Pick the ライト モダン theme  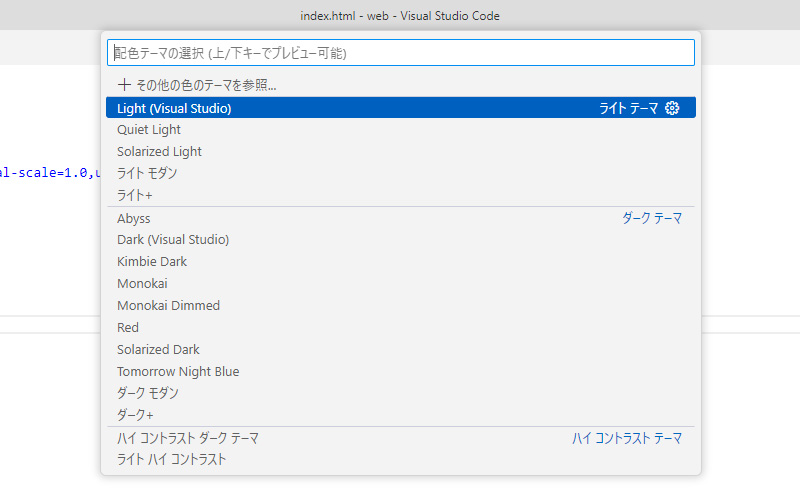point(147,174)
